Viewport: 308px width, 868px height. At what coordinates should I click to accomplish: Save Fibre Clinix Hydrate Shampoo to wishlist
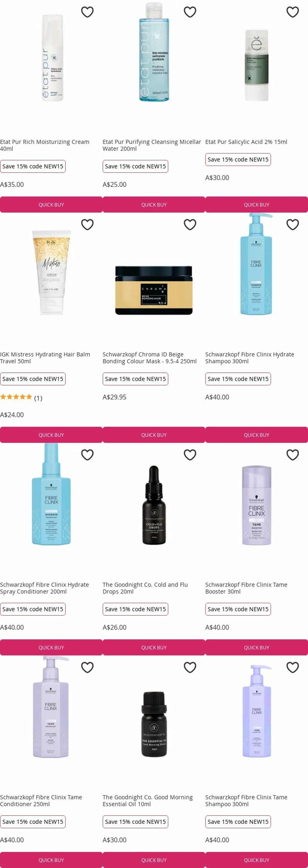click(292, 225)
